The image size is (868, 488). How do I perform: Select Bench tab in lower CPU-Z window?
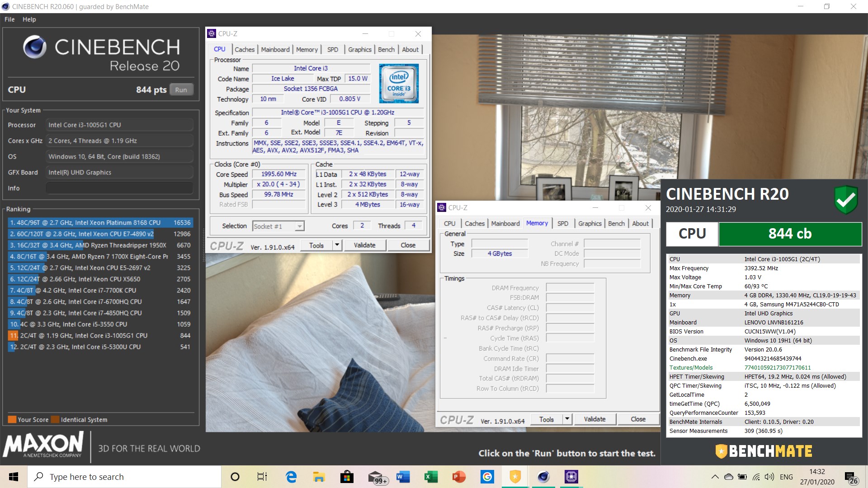point(617,223)
